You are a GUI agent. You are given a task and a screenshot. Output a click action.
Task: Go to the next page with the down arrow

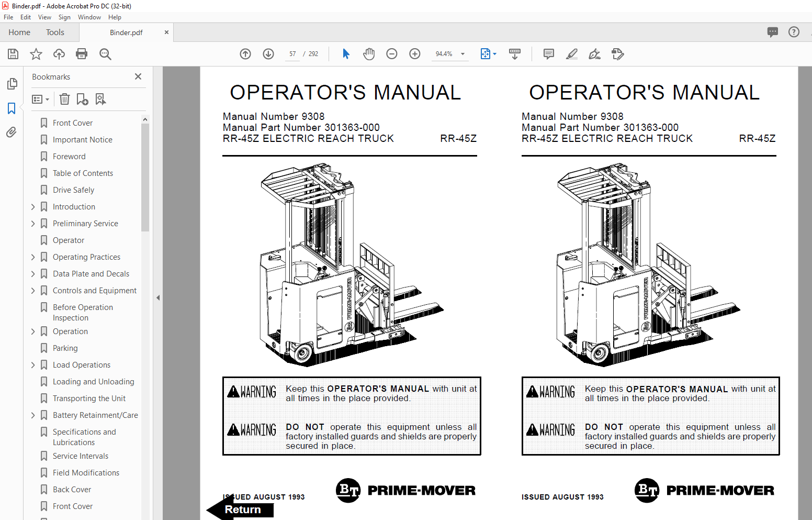(268, 54)
